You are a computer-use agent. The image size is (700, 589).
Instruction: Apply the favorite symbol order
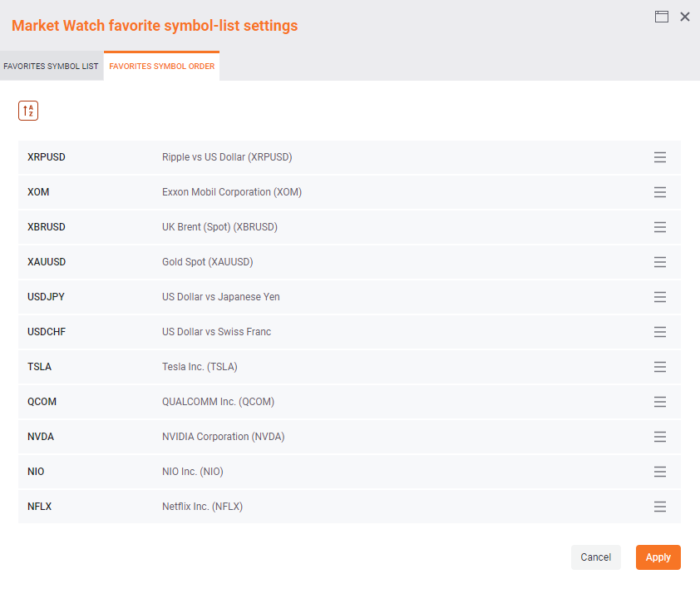click(x=658, y=557)
